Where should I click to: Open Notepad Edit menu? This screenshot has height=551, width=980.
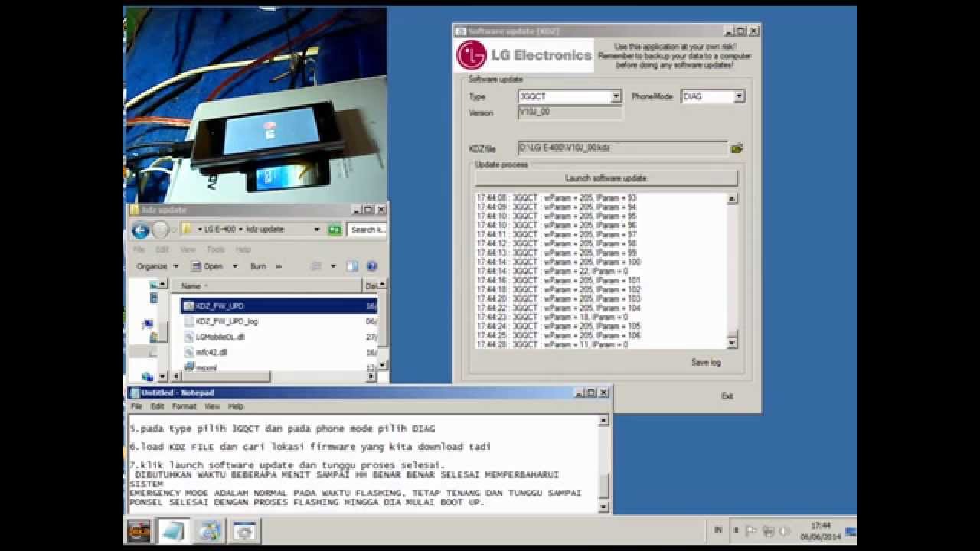[x=157, y=406]
